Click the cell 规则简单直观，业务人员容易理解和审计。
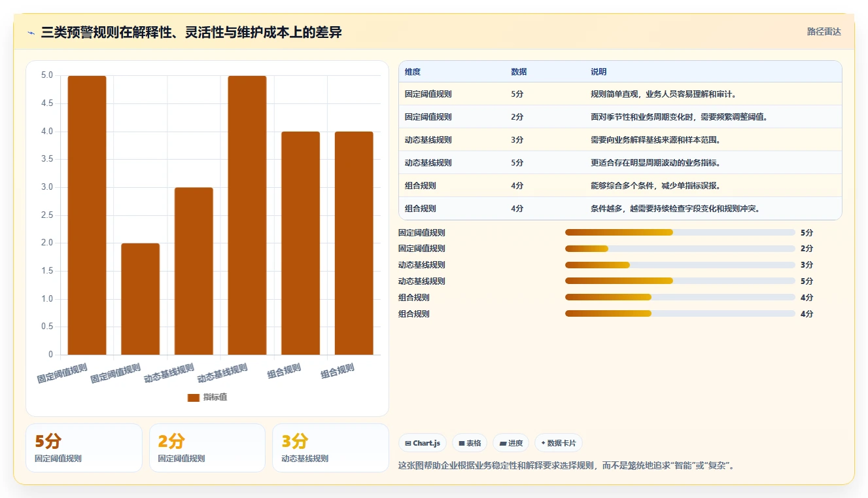868x498 pixels. pos(665,94)
